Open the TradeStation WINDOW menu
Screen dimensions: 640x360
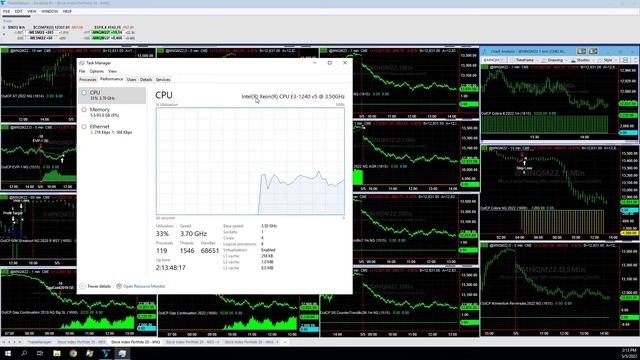(x=49, y=11)
